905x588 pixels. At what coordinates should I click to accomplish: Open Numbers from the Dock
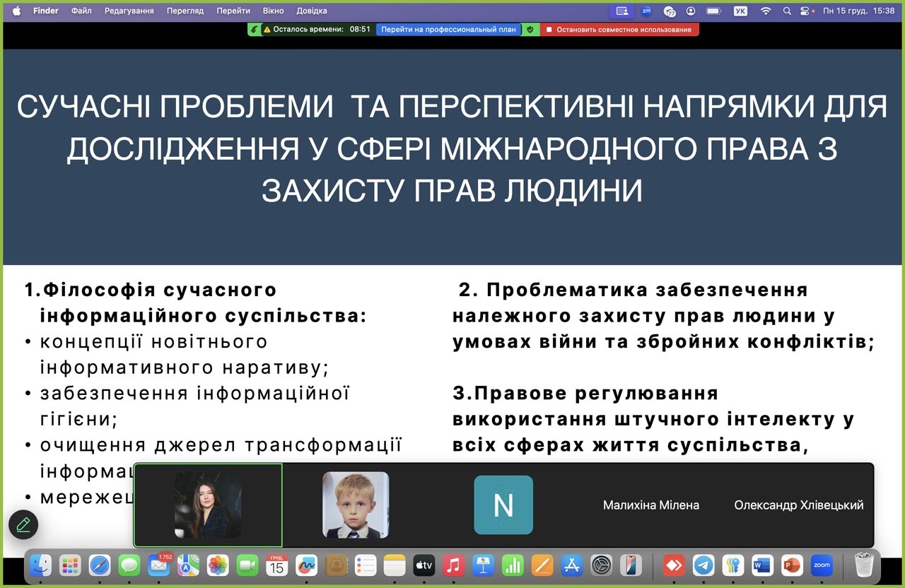pyautogui.click(x=513, y=565)
